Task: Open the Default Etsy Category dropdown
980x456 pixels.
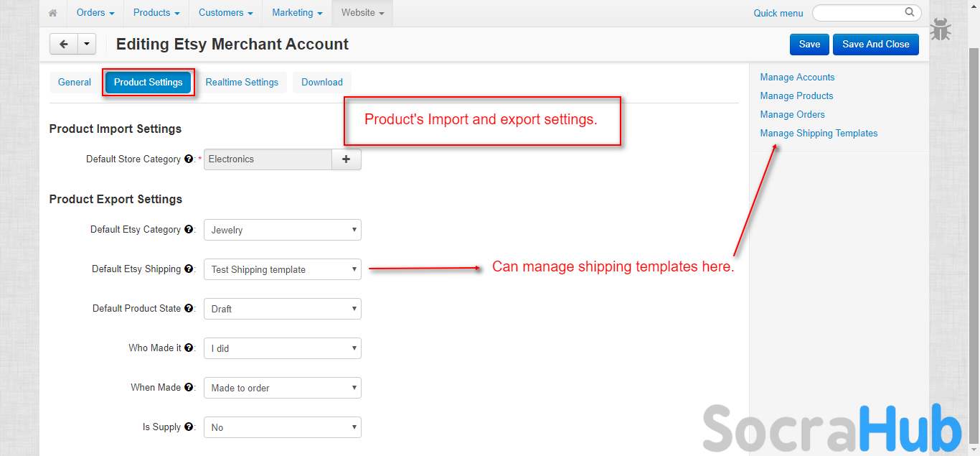Action: tap(283, 230)
